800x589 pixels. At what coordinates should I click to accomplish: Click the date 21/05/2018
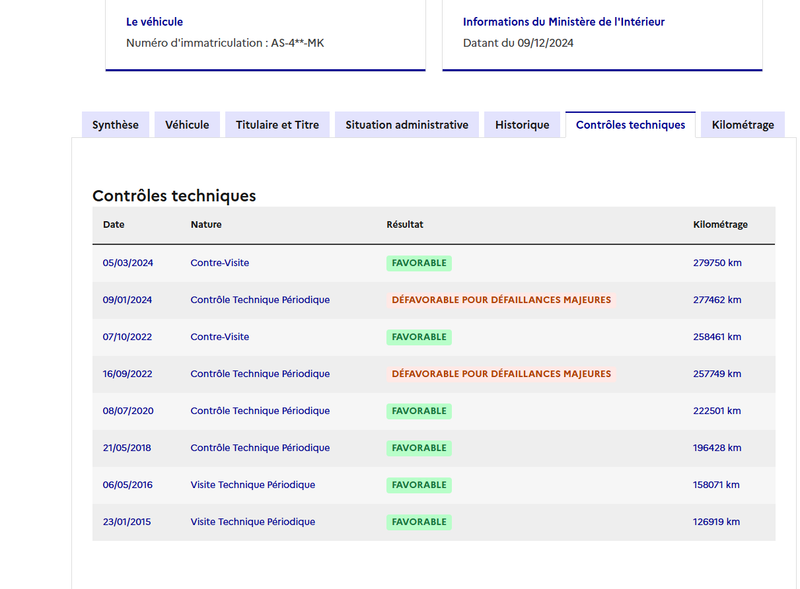pos(127,448)
